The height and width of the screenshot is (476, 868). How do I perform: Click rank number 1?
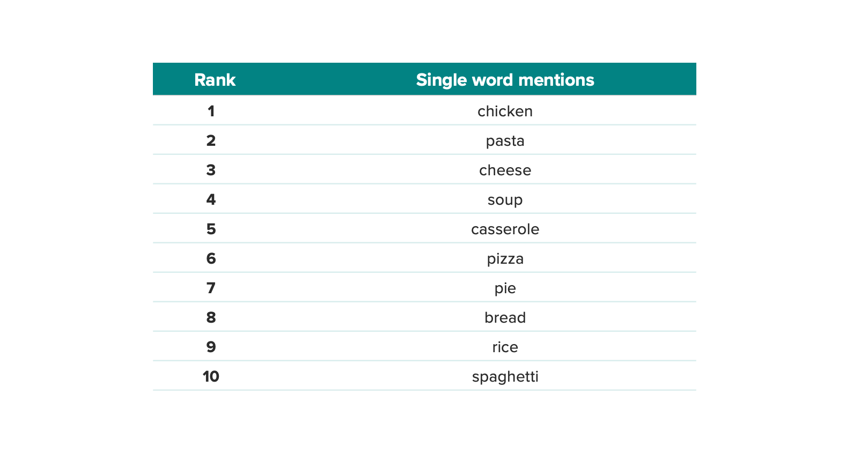211,111
